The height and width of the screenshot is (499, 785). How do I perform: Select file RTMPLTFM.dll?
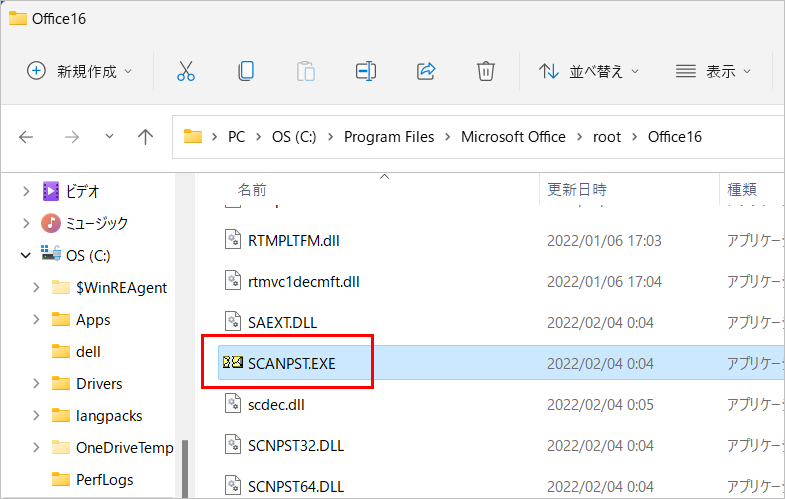(294, 241)
